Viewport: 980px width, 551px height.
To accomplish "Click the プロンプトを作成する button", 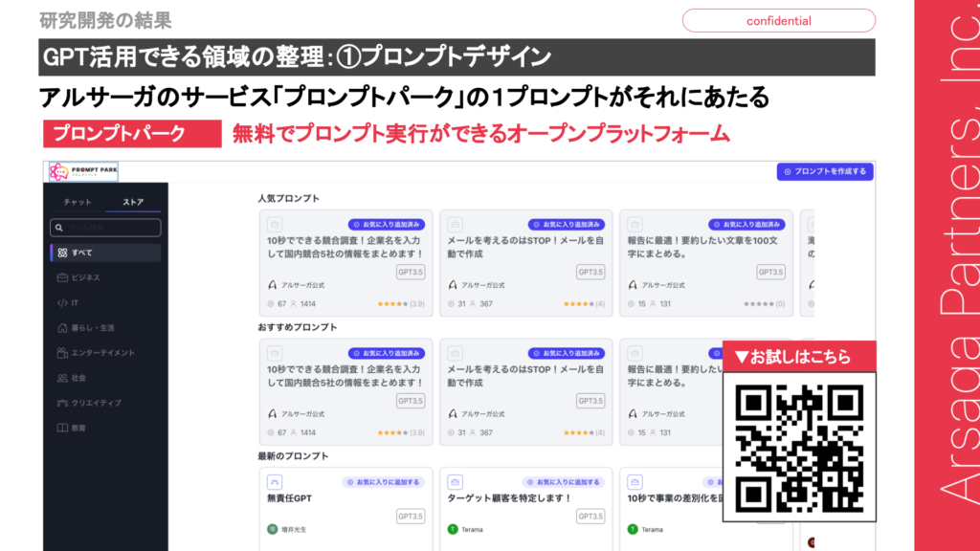I will click(x=825, y=171).
